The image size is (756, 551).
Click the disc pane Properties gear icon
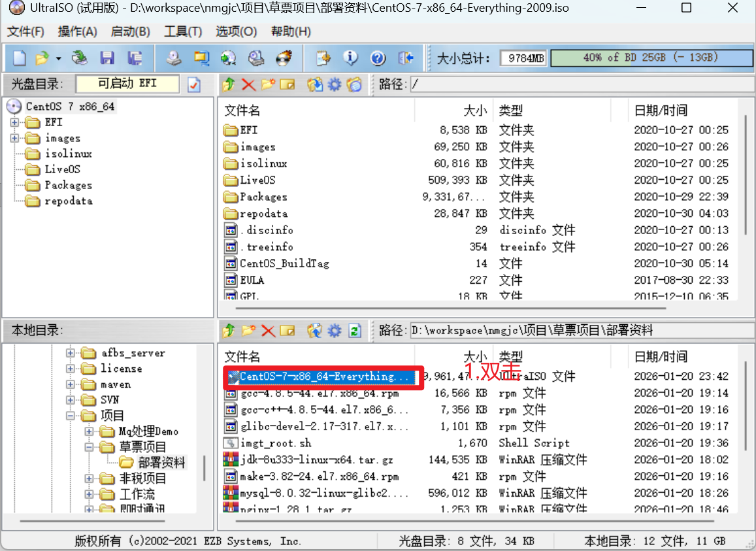click(334, 85)
